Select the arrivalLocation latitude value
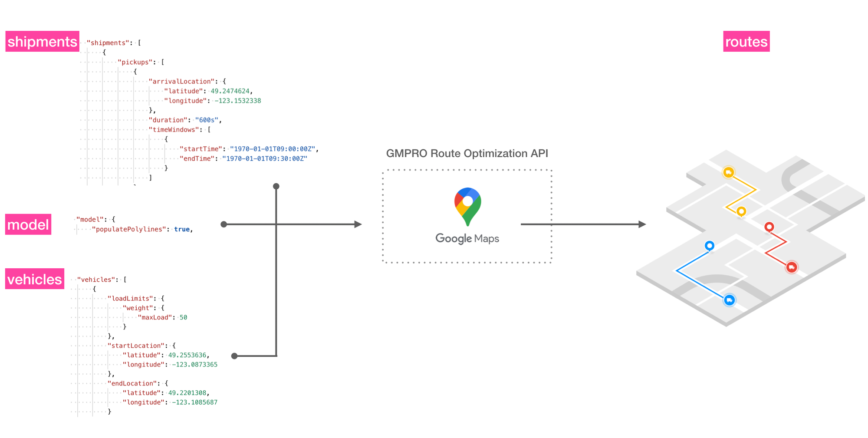This screenshot has height=438, width=868. tap(231, 91)
